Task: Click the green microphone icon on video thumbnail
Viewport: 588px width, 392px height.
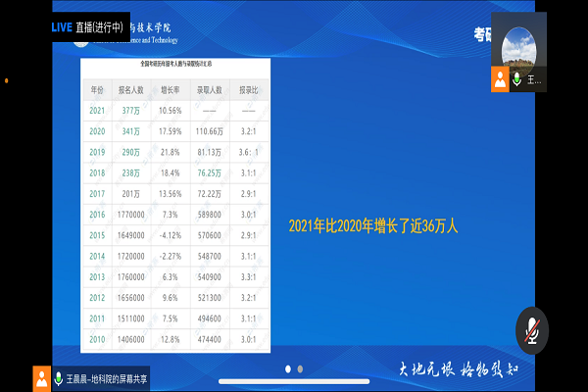Action: [x=516, y=80]
